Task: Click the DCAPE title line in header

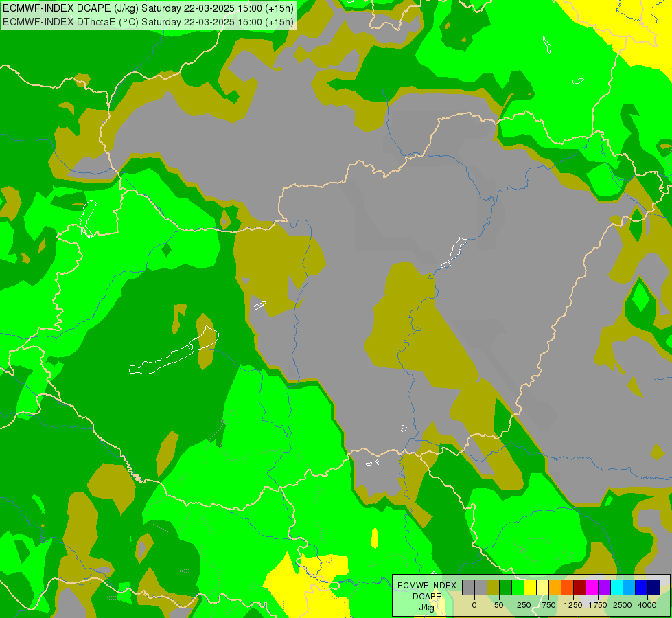Action: coord(148,8)
